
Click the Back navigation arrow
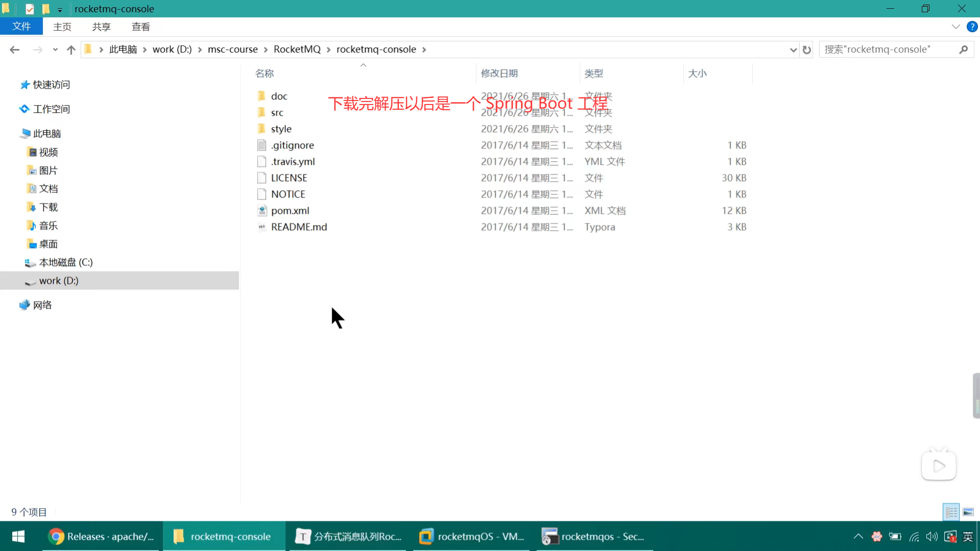pos(14,49)
